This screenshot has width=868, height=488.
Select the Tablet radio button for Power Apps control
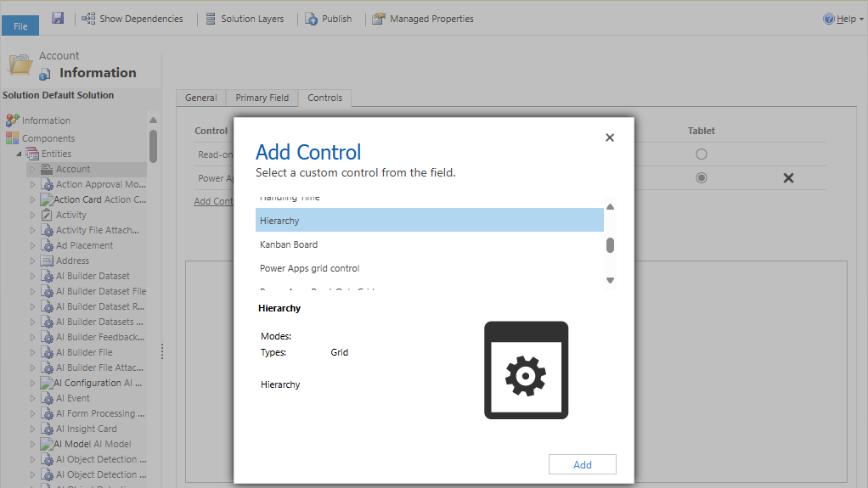701,178
